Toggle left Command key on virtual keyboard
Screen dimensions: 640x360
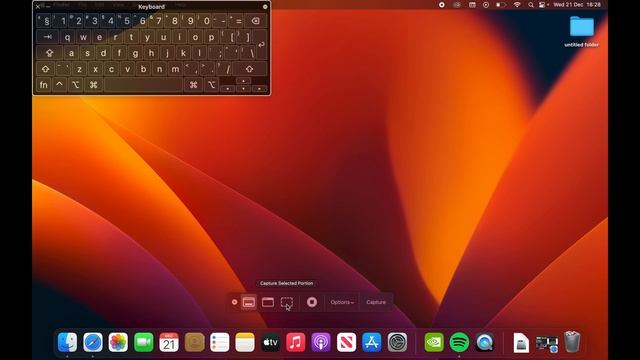click(93, 85)
